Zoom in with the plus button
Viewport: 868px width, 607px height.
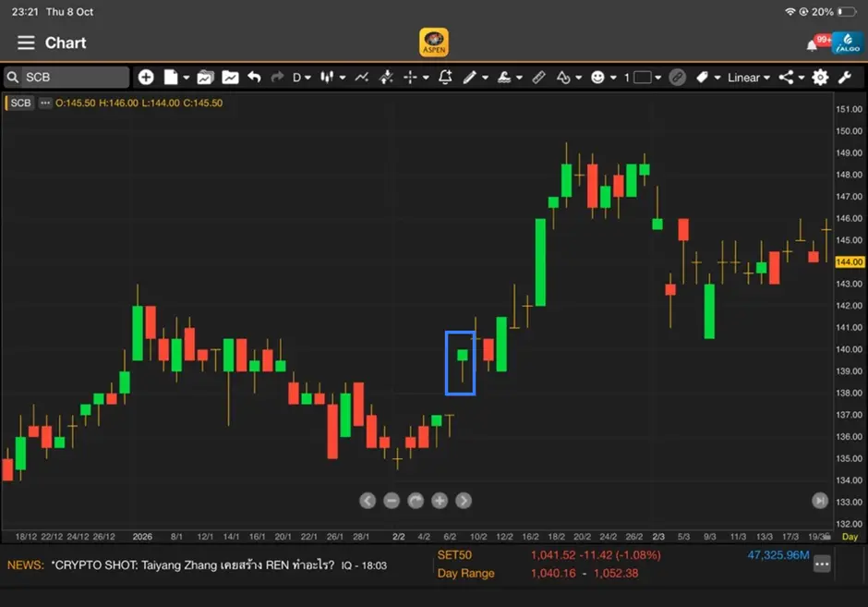click(440, 501)
